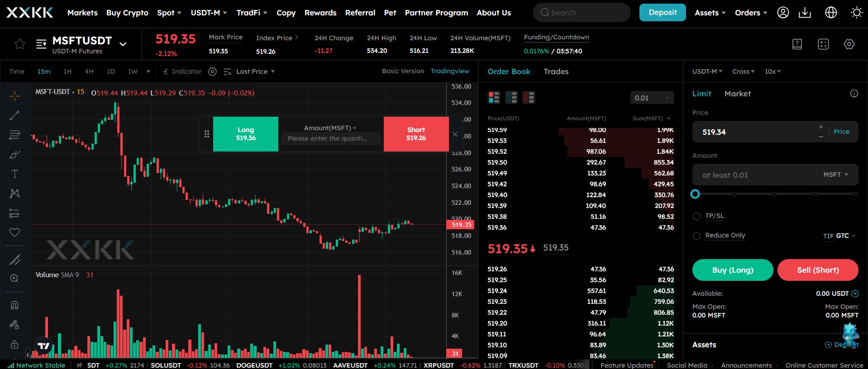
Task: Open the 10x leverage dropdown
Action: (x=773, y=71)
